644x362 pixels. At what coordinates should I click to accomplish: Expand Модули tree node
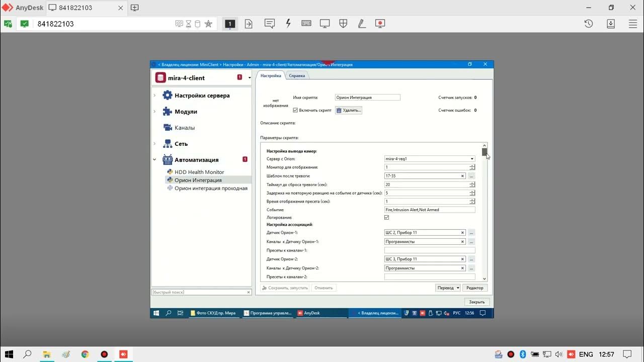pos(154,112)
